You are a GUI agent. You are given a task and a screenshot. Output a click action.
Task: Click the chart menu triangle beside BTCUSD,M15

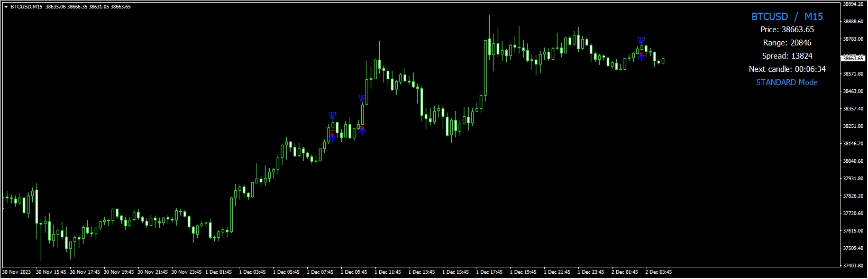click(x=6, y=7)
